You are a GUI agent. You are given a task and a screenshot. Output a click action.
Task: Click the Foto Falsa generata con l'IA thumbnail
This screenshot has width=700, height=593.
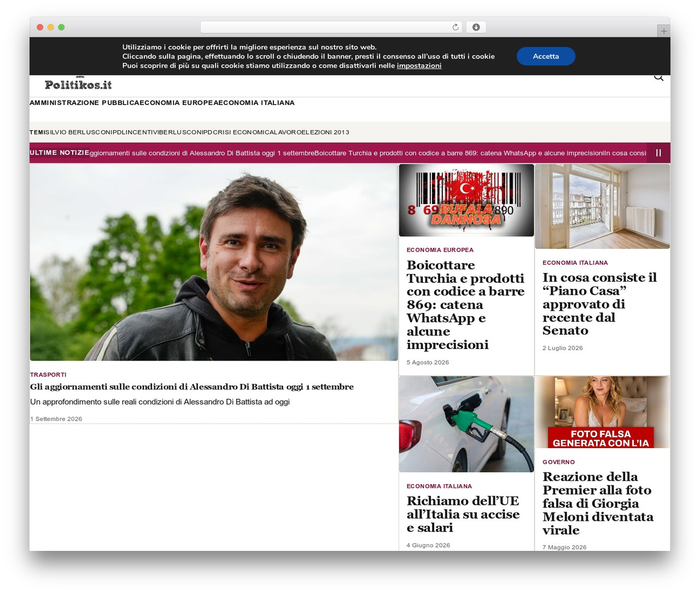(x=602, y=412)
